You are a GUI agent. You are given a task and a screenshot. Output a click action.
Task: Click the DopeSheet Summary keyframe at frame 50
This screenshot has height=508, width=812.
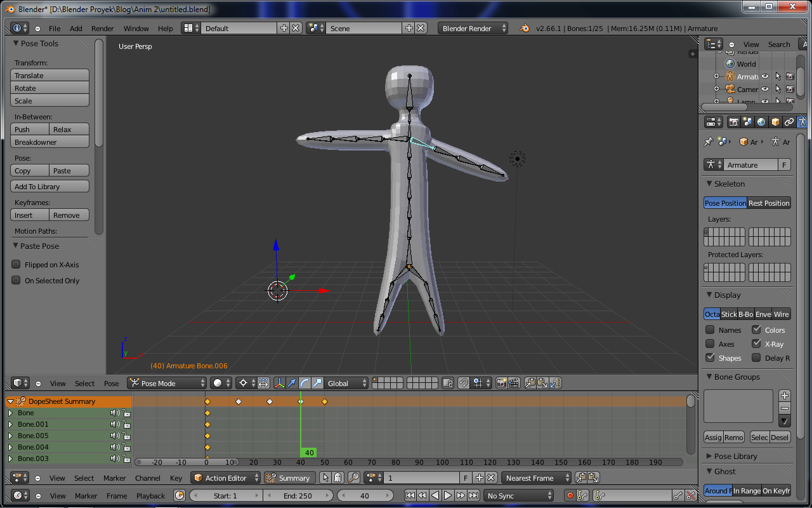(324, 401)
